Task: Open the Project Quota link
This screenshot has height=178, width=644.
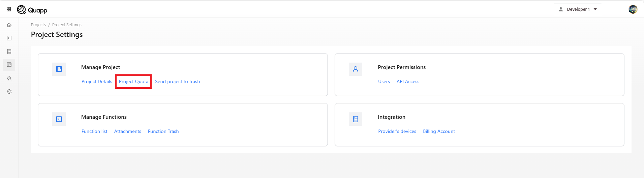Action: pyautogui.click(x=133, y=81)
